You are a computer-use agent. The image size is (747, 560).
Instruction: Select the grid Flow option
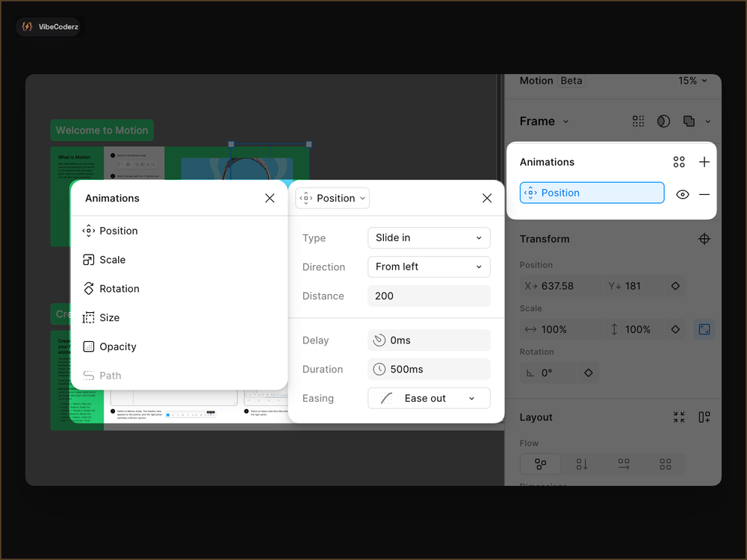pyautogui.click(x=666, y=464)
